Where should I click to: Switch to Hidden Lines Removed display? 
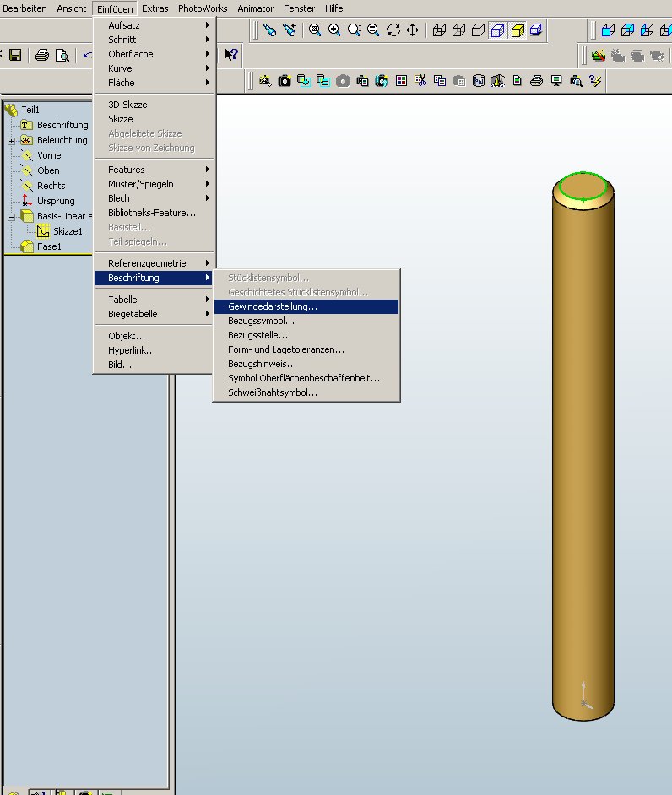[x=478, y=30]
